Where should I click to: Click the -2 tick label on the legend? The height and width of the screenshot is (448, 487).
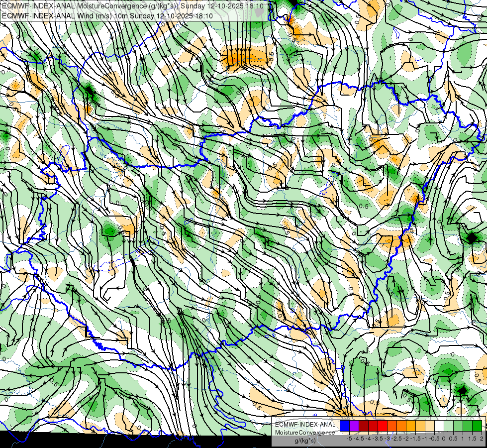pos(406,439)
